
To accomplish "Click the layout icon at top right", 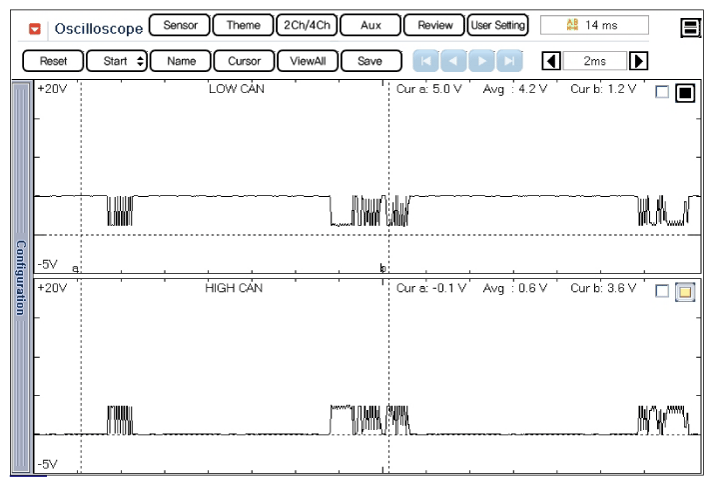I will point(690,28).
